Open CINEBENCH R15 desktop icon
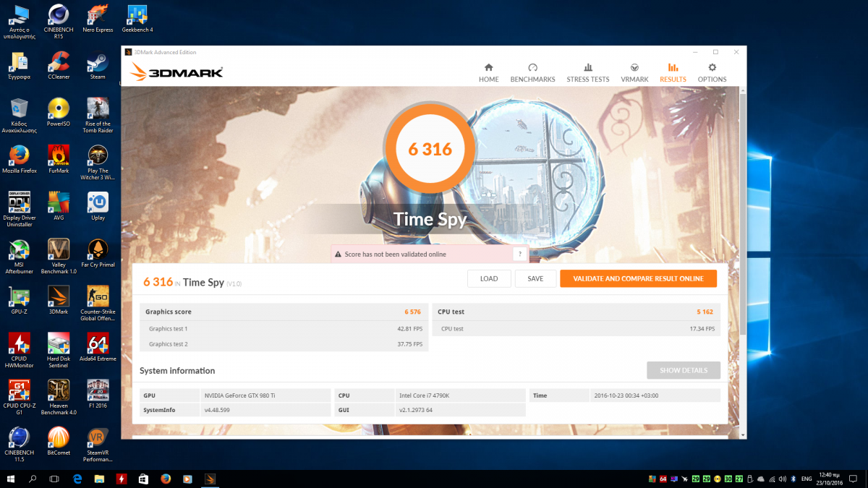The image size is (868, 488). pos(59,22)
